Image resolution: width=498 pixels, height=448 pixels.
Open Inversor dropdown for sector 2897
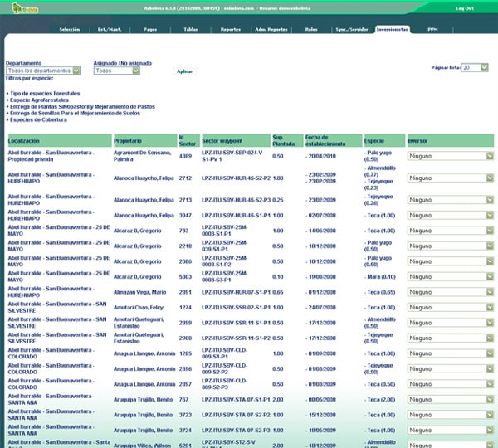coord(451,384)
